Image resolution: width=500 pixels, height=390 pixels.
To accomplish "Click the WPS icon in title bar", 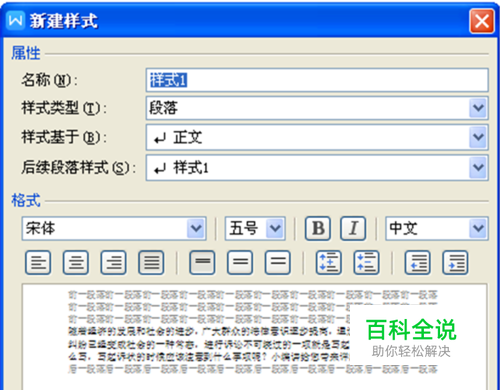I will pos(15,21).
